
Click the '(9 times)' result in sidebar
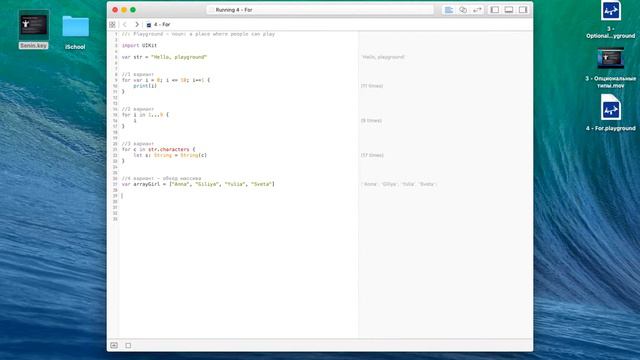(371, 121)
